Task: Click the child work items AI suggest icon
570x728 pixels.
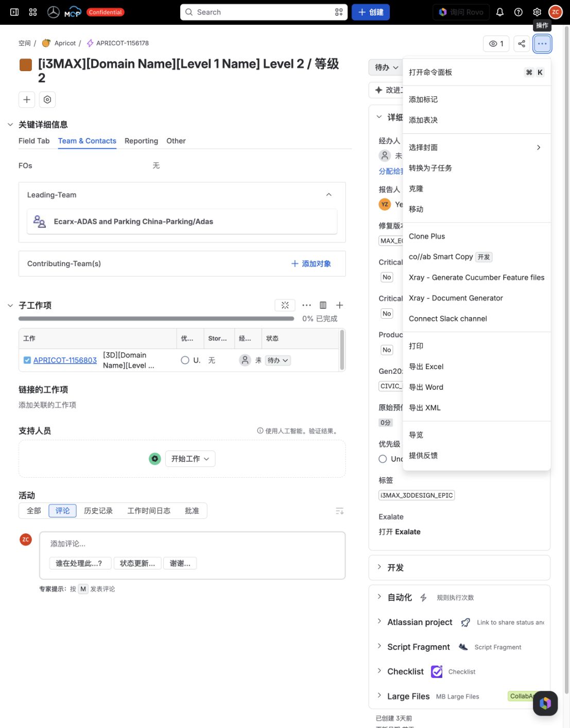Action: (x=285, y=305)
